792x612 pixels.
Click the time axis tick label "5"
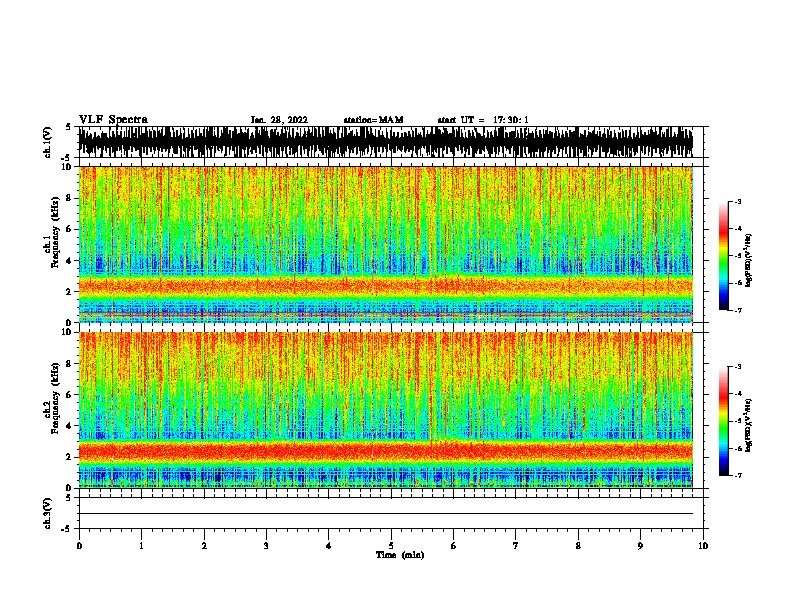[391, 545]
